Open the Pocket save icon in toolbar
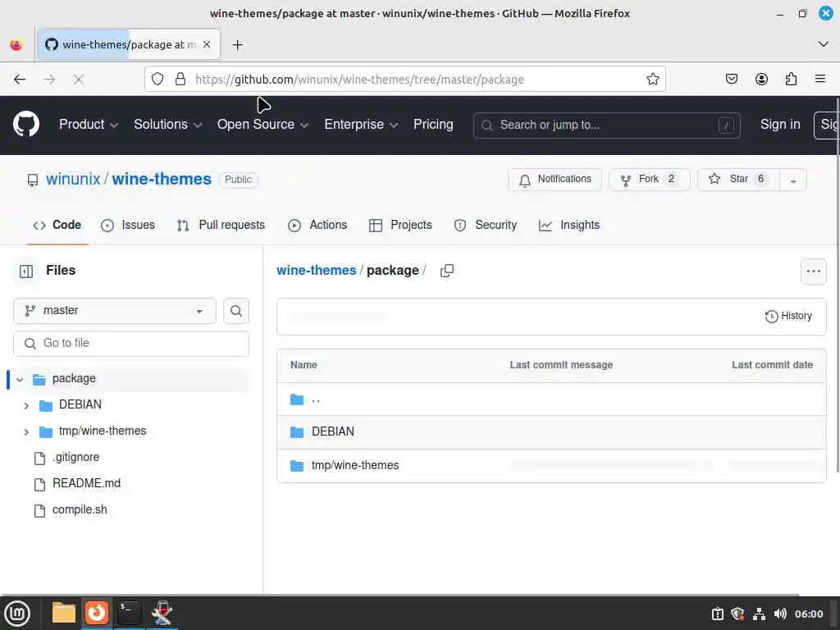The height and width of the screenshot is (630, 840). pyautogui.click(x=731, y=80)
